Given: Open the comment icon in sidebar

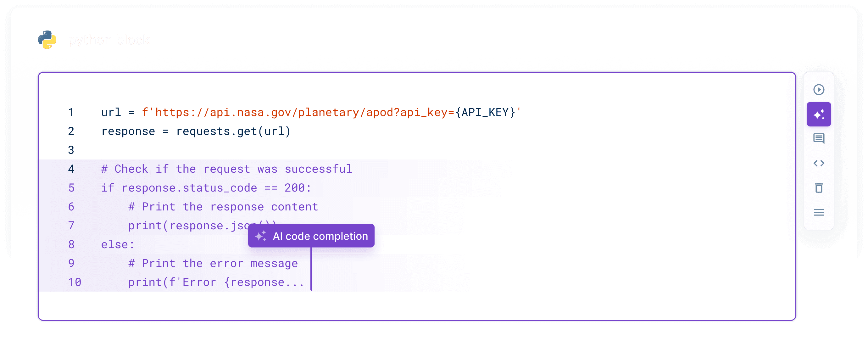Looking at the screenshot, I should tap(818, 139).
